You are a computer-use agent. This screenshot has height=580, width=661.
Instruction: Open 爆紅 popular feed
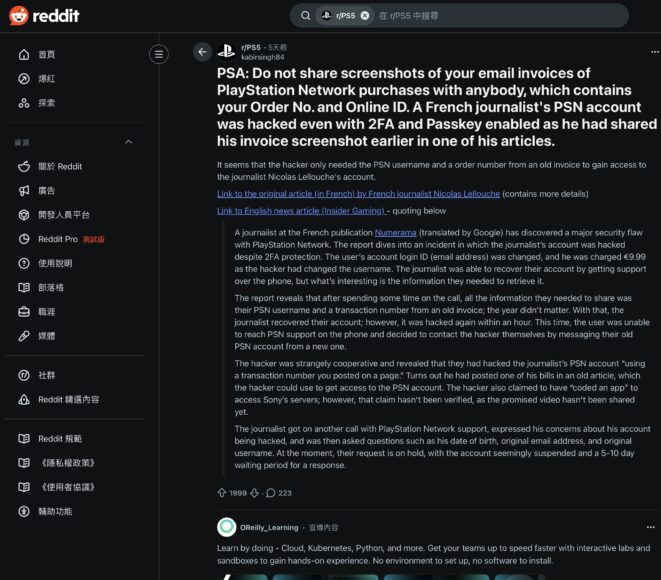46,78
